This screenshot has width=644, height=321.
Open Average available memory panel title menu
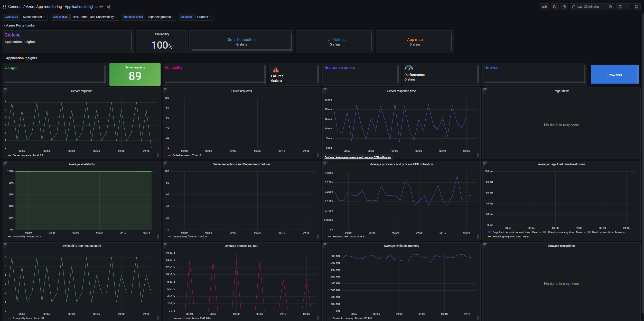[401, 246]
